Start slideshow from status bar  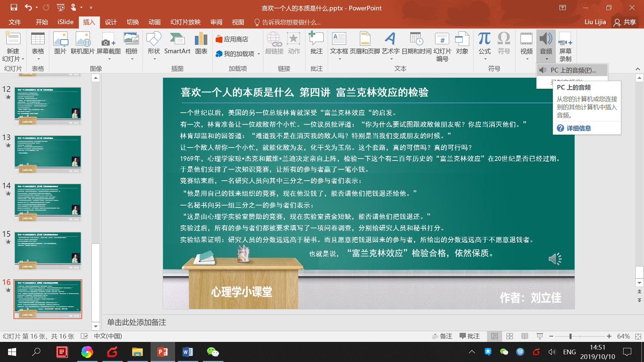pyautogui.click(x=540, y=336)
